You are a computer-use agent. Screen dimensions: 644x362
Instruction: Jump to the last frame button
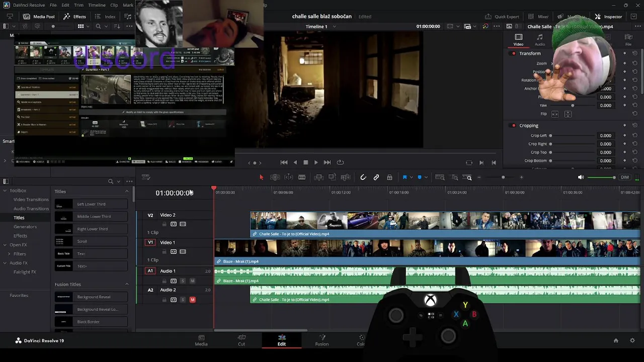(x=327, y=162)
